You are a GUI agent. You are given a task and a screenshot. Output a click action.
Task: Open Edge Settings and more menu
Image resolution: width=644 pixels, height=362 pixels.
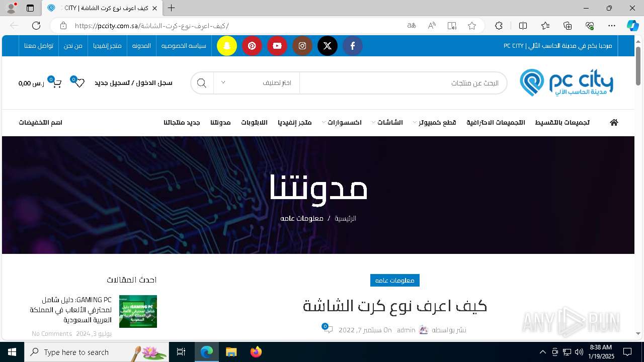pos(612,26)
